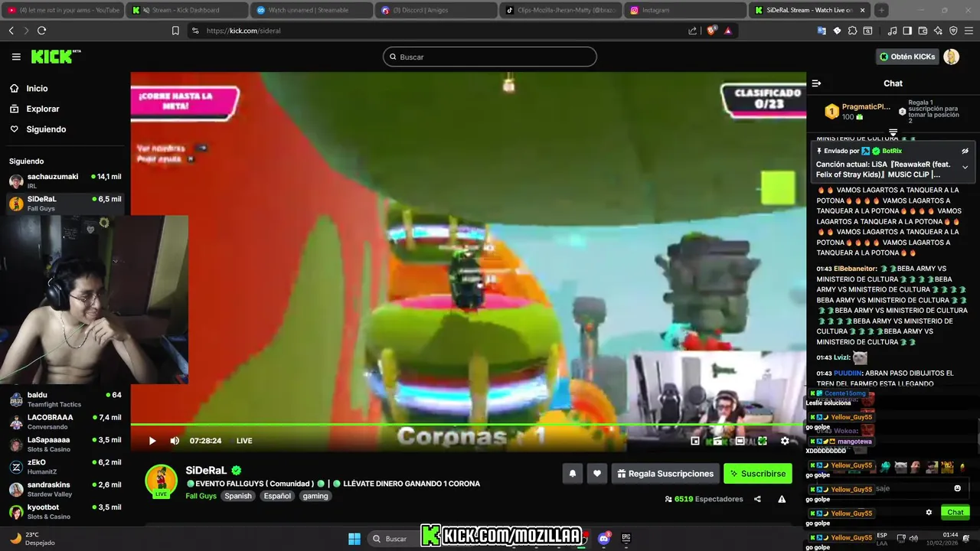The image size is (980, 551).
Task: Jump to LIVE in the player
Action: click(x=244, y=441)
